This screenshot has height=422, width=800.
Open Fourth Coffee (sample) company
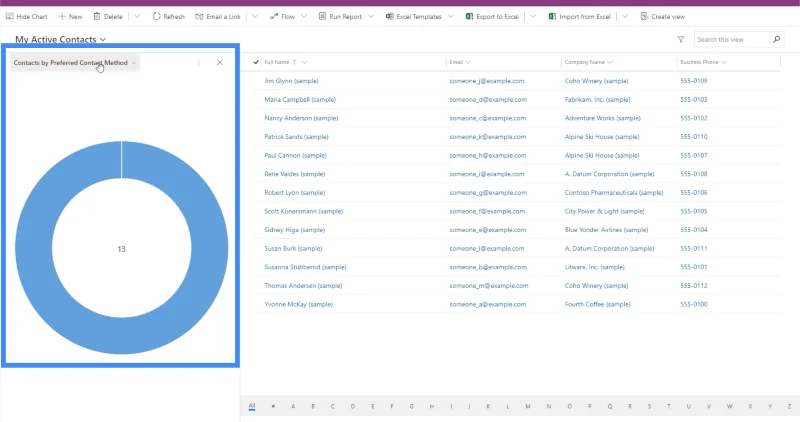(597, 304)
